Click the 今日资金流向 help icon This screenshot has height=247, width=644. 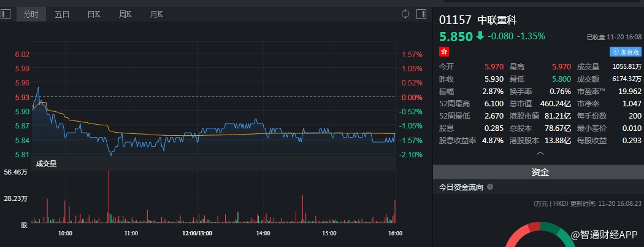[491, 187]
